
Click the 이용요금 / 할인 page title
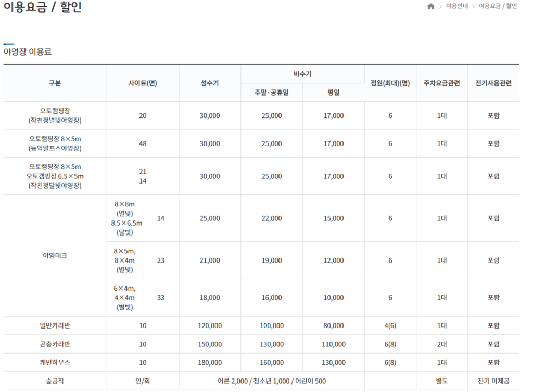pyautogui.click(x=42, y=7)
